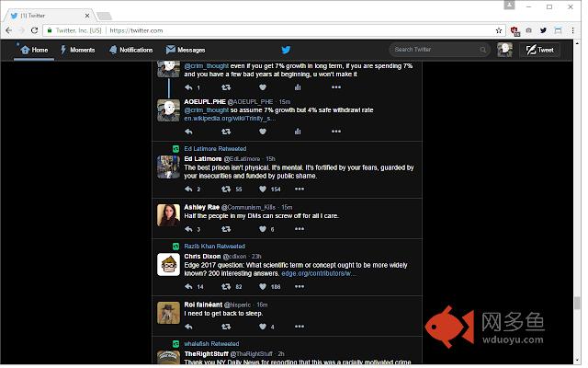Screen dimensions: 588x368
Task: Open more options on Roi fainéant's tweet
Action: (x=300, y=327)
